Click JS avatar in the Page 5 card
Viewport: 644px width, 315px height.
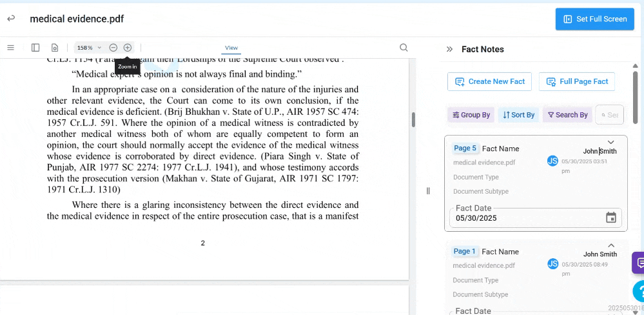click(x=553, y=161)
